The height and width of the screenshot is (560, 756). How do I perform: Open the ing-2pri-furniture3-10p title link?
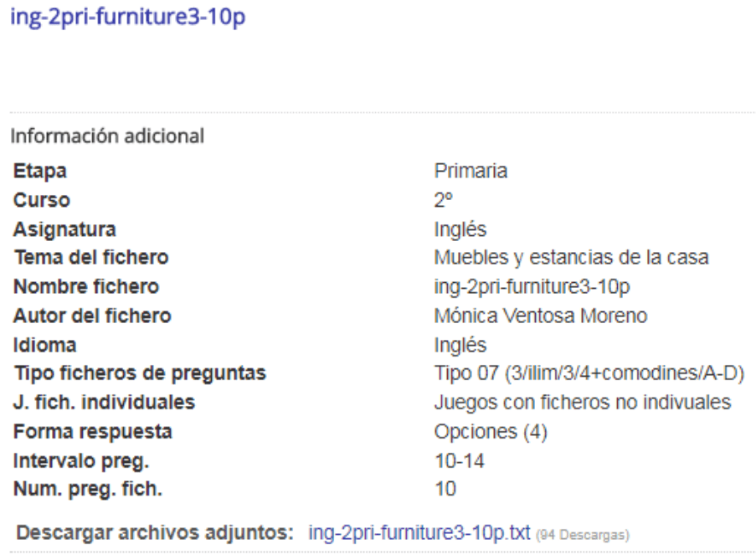(x=127, y=17)
